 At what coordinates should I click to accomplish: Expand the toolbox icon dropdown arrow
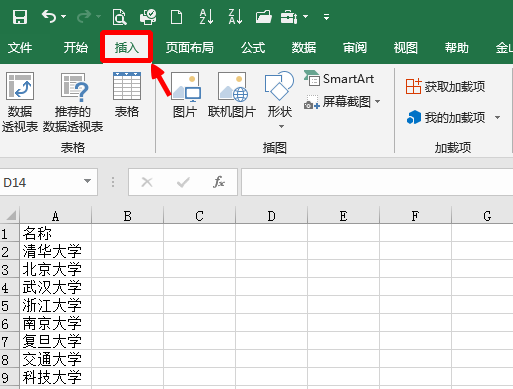[x=305, y=16]
